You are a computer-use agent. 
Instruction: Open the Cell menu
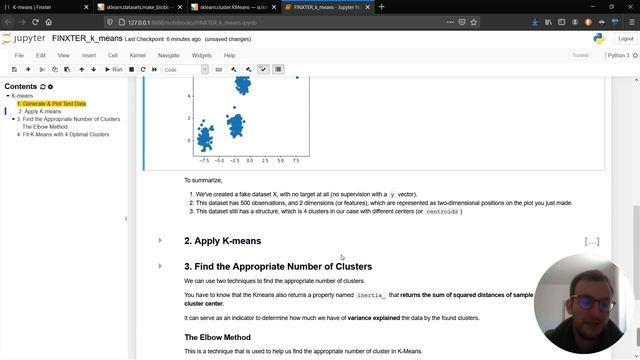click(x=113, y=56)
